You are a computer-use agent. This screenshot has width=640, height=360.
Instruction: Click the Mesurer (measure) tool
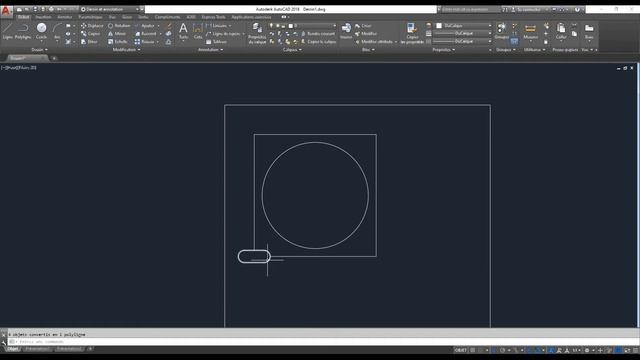point(530,31)
